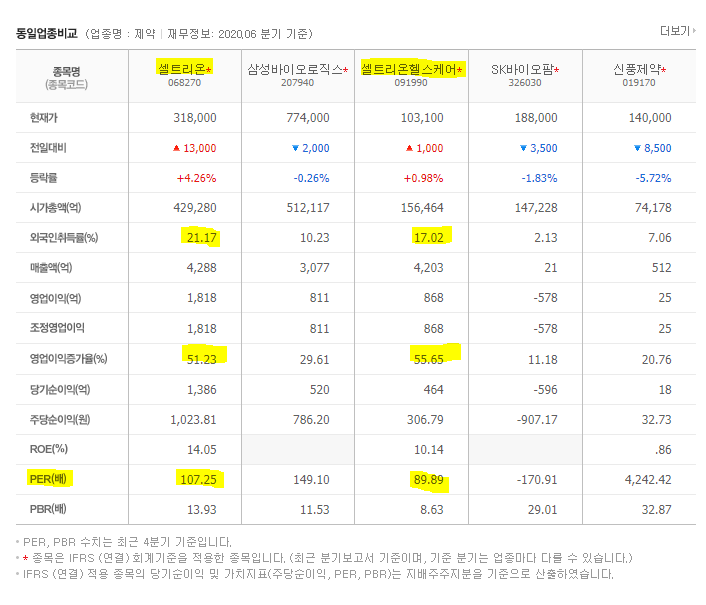The image size is (706, 605).
Task: Click PBR value 13.93
Action: [x=202, y=510]
